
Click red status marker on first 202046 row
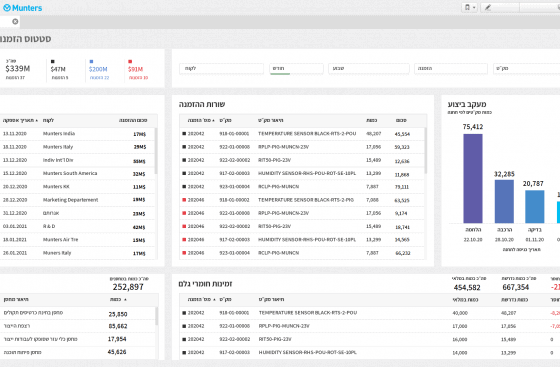tap(184, 200)
